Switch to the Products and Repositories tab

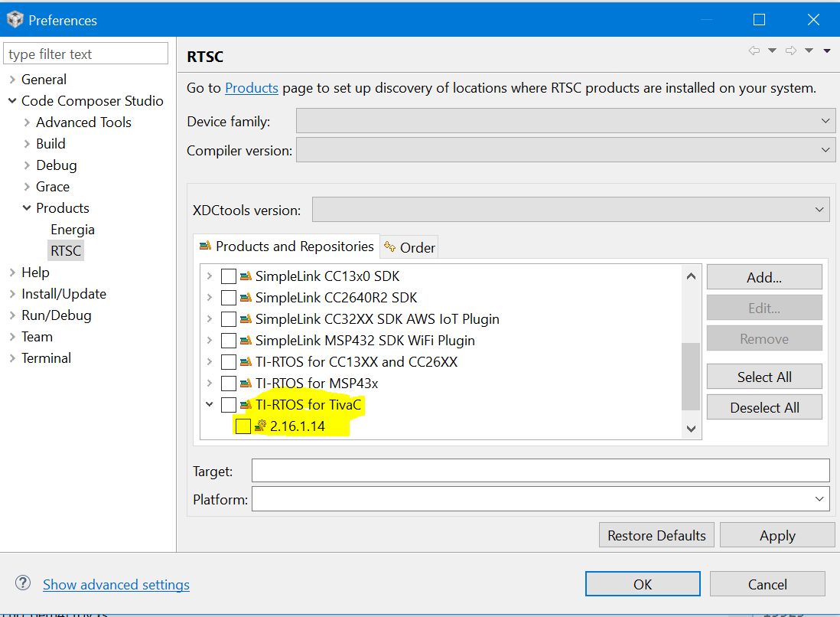point(287,246)
